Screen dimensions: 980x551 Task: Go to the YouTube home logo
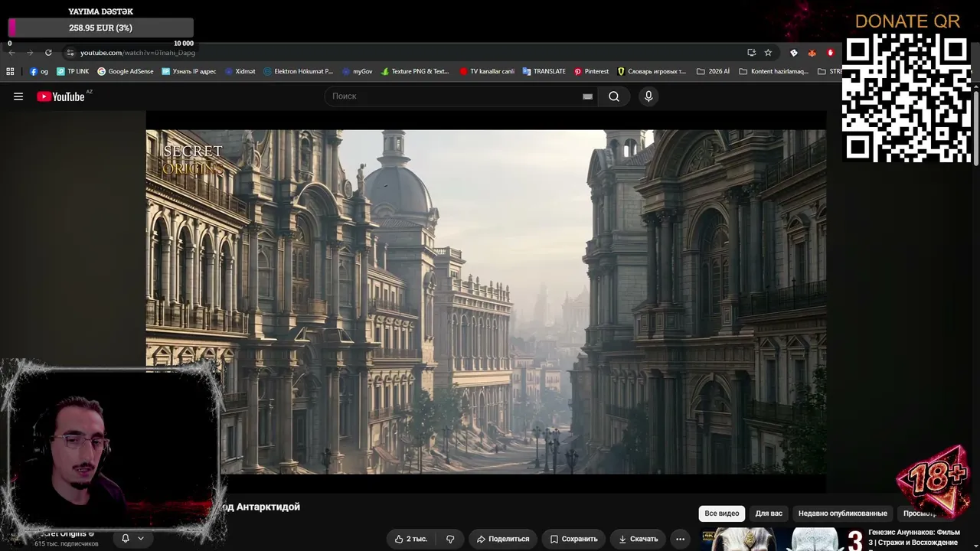coord(60,96)
